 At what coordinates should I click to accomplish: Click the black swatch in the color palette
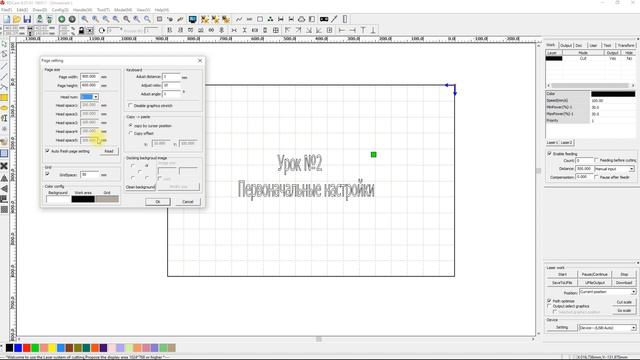point(9,348)
